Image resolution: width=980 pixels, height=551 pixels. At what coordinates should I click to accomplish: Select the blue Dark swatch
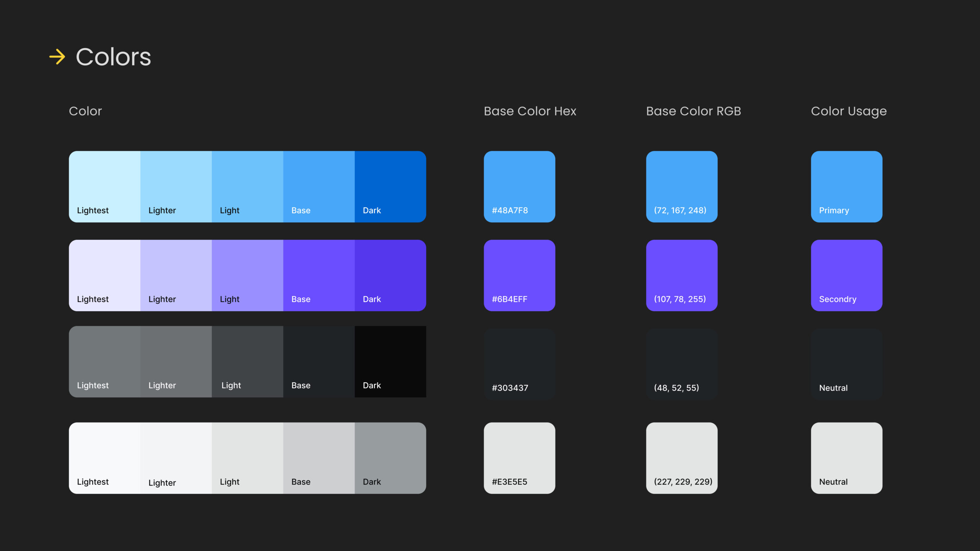pos(390,187)
